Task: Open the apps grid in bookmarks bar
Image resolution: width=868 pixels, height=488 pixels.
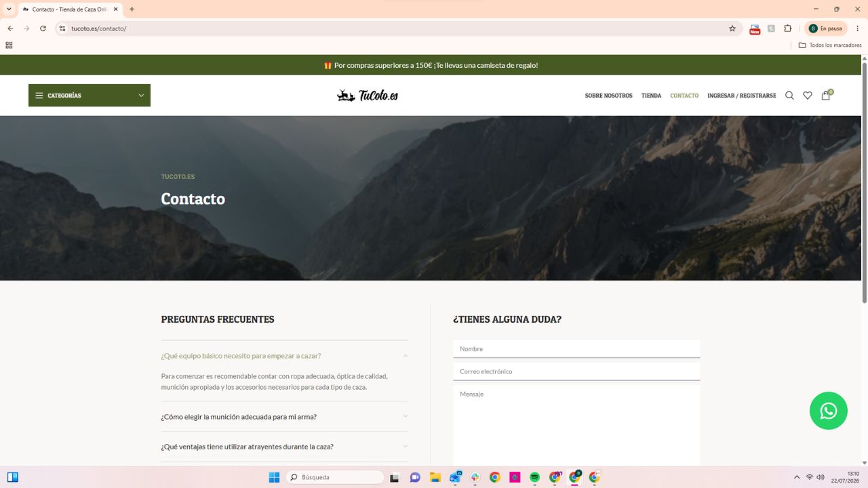Action: (9, 45)
